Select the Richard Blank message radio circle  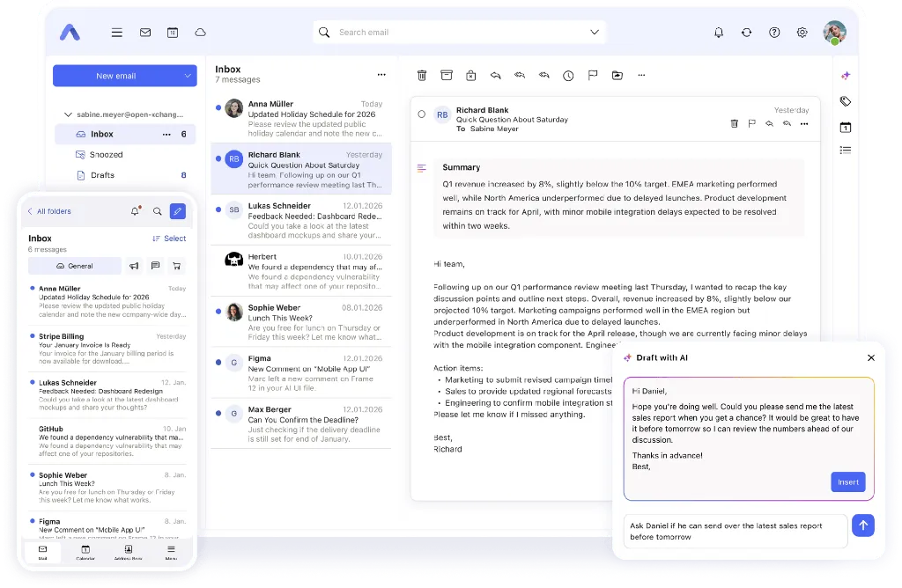(x=422, y=114)
